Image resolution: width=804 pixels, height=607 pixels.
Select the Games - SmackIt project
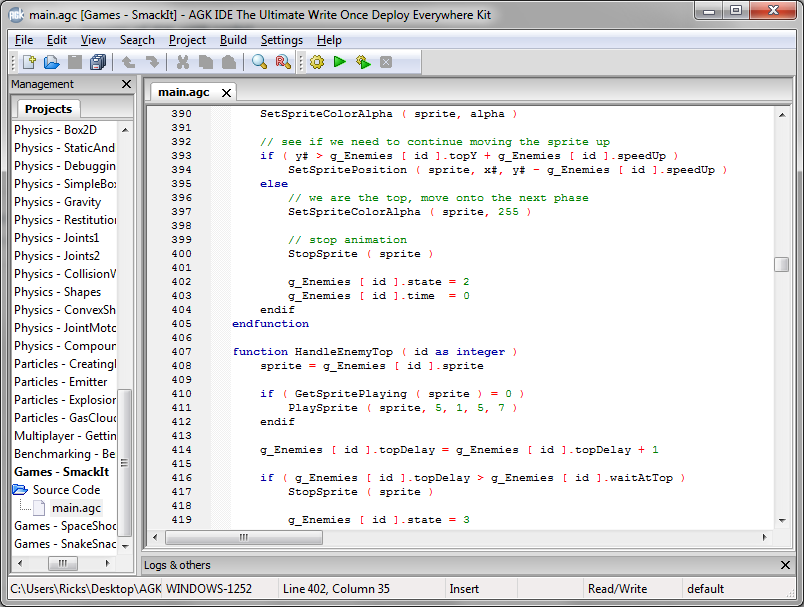62,472
